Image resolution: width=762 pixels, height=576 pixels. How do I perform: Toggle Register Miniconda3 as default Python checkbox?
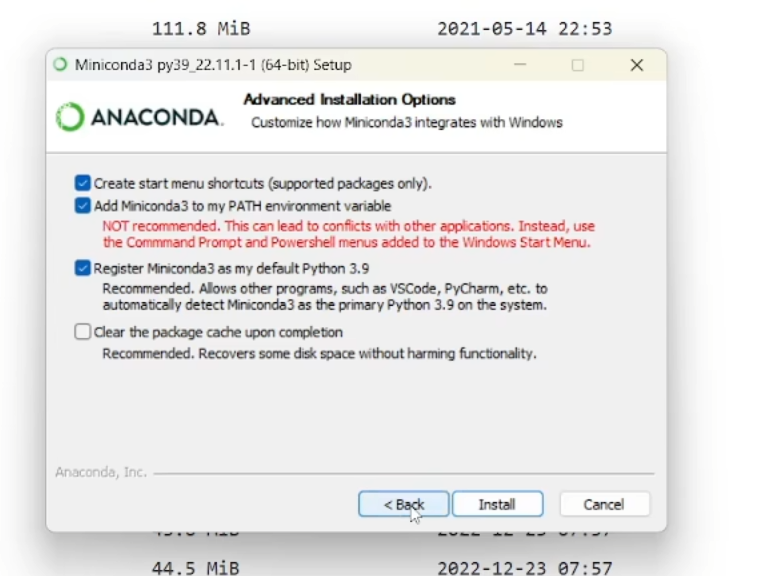point(83,268)
